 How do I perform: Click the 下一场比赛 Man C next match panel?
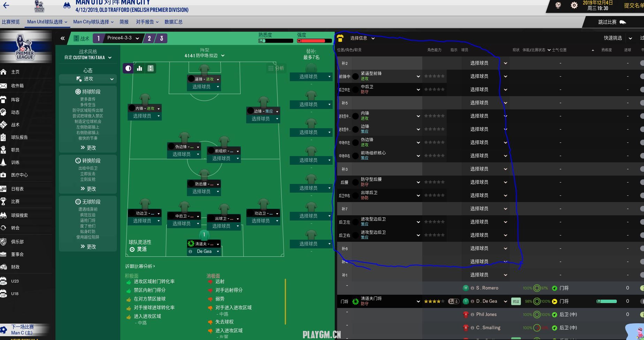(25, 330)
